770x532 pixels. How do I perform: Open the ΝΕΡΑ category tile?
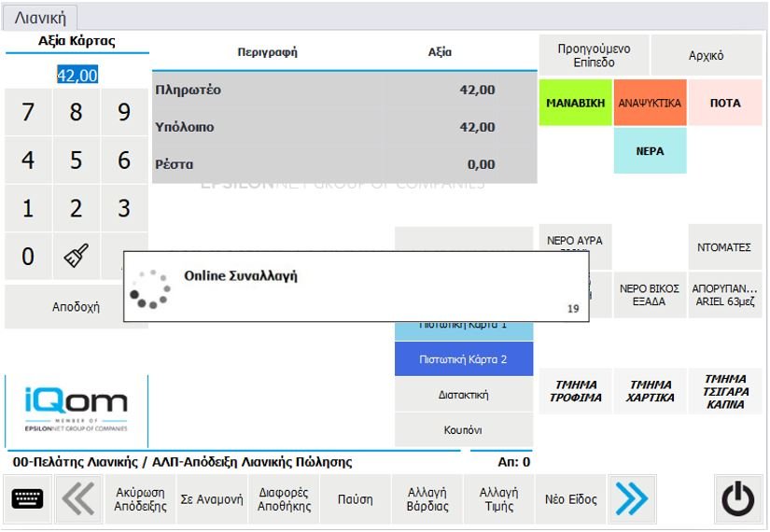[650, 150]
